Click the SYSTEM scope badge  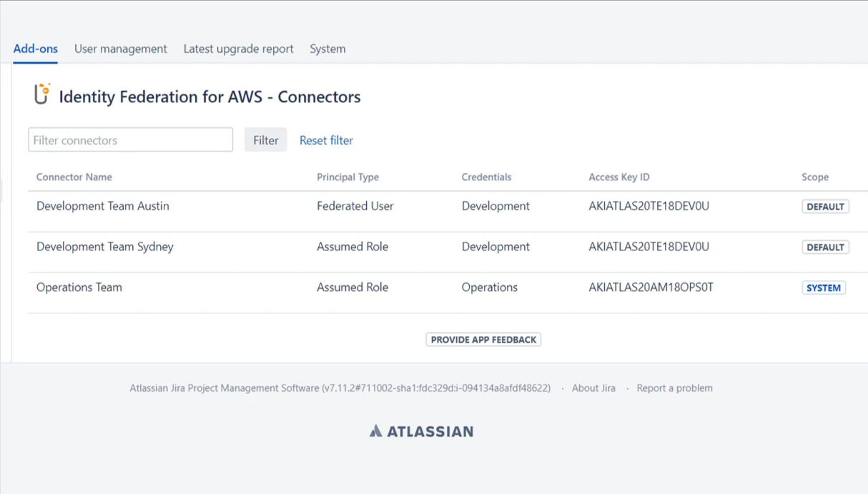point(823,288)
